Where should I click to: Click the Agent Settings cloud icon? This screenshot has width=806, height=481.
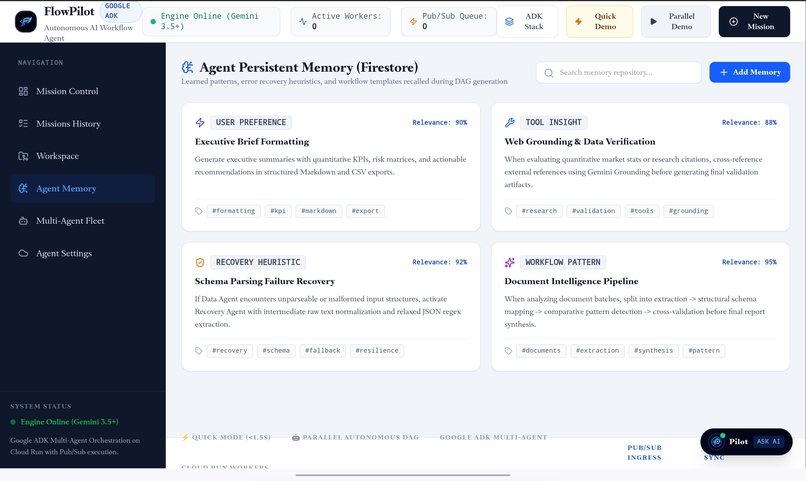(x=23, y=253)
